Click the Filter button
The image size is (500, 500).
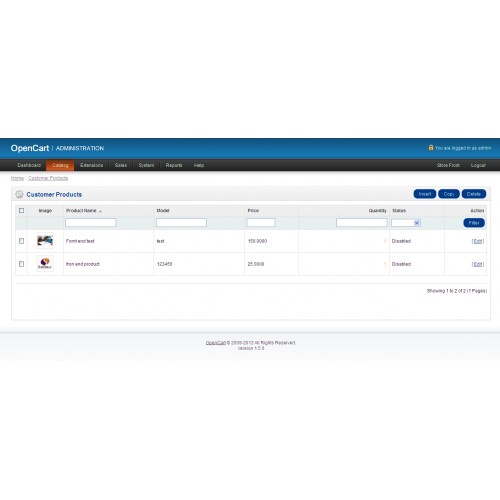474,223
